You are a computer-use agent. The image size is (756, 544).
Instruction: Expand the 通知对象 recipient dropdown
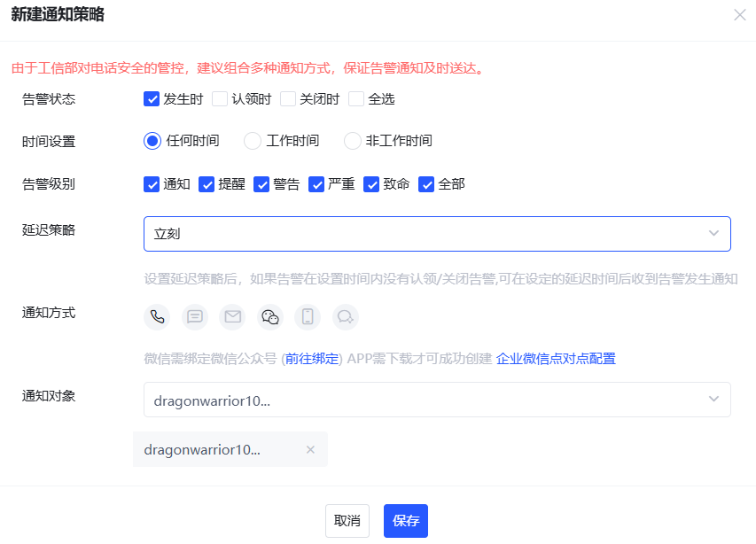coord(437,400)
